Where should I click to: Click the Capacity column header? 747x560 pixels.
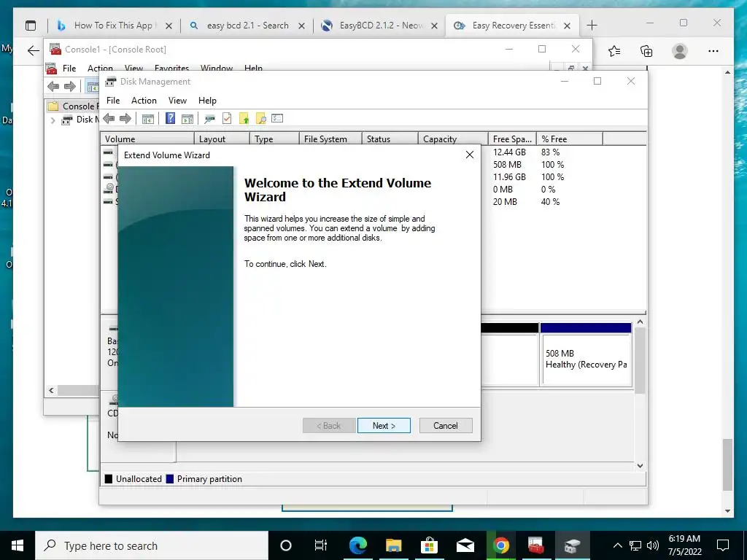(453, 139)
